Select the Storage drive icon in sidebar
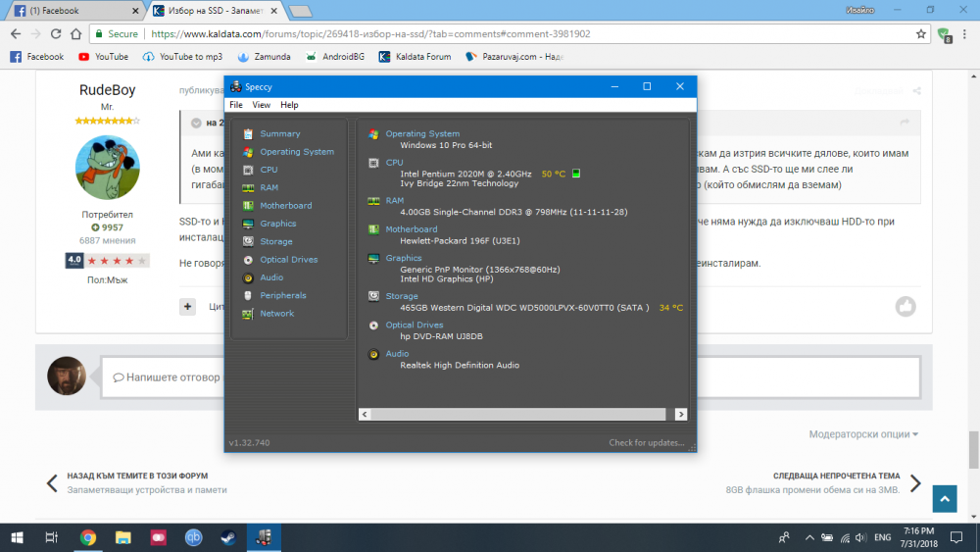Viewport: 980px width, 552px height. (248, 241)
